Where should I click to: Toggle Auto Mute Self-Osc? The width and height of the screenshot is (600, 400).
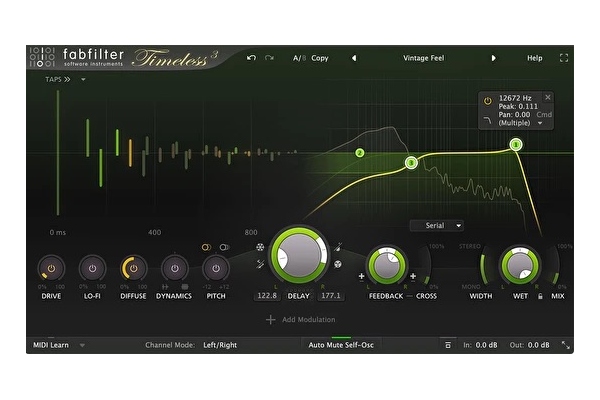pos(341,345)
